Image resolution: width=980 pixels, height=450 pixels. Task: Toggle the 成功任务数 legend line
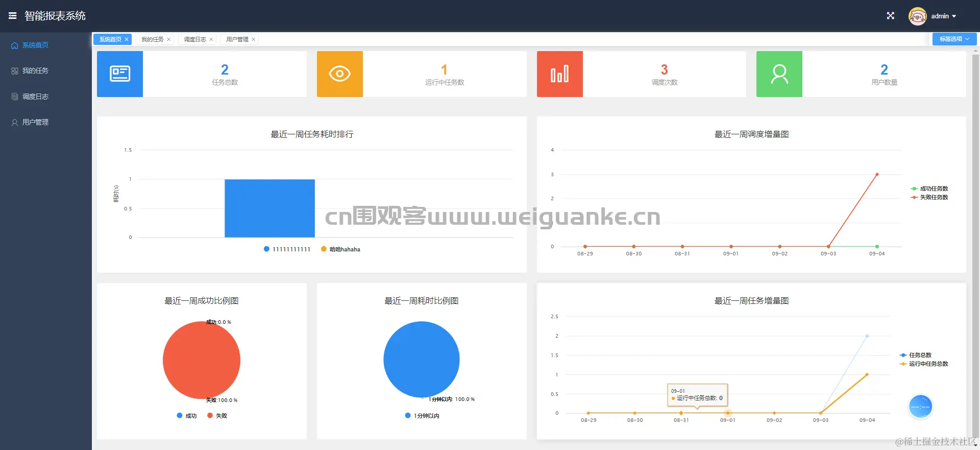pos(929,188)
